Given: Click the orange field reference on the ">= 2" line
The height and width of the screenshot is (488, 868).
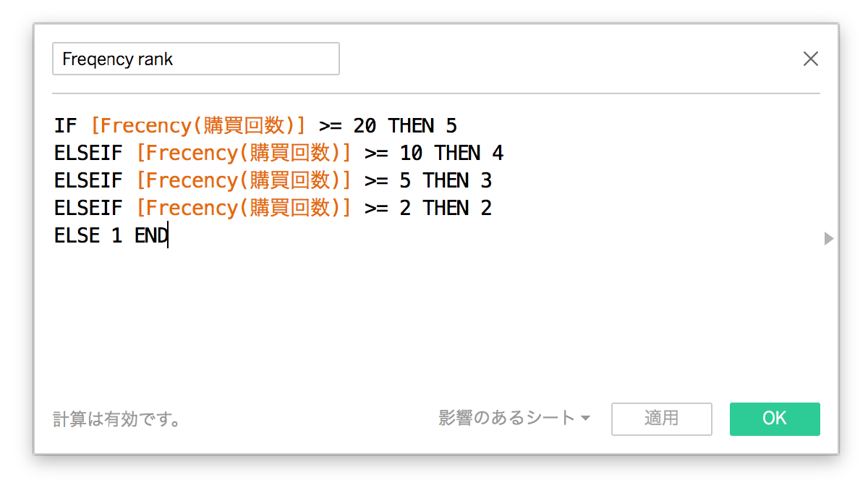Looking at the screenshot, I should tap(244, 209).
